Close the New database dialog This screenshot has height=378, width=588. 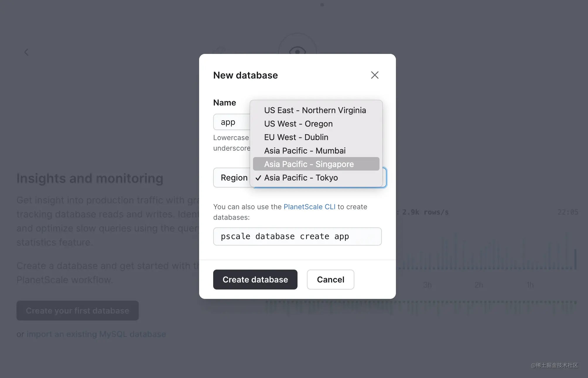click(x=375, y=75)
